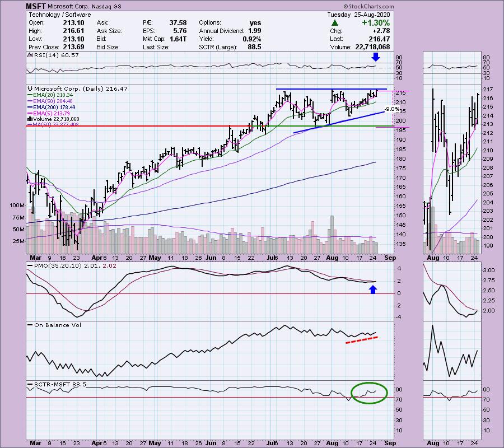
Task: Click the date Tuesday 25-Aug-2020
Action: tap(358, 15)
